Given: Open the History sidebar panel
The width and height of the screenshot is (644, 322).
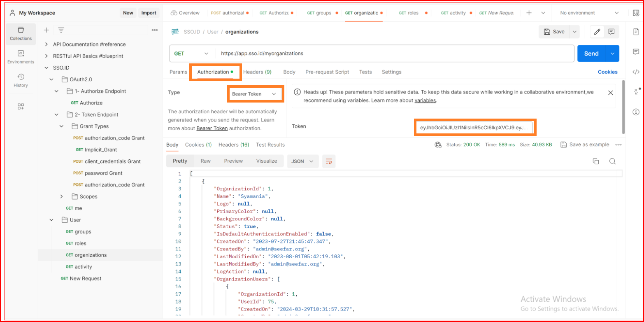Looking at the screenshot, I should coord(21,81).
